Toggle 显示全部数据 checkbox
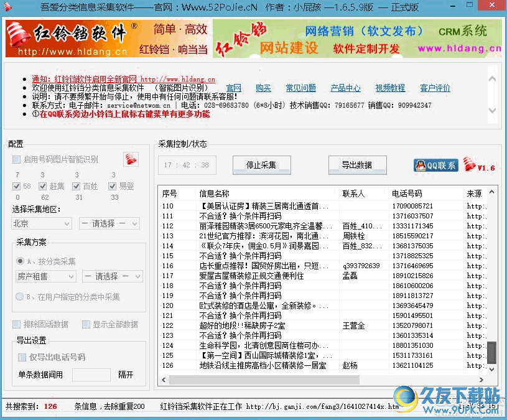 click(x=86, y=324)
